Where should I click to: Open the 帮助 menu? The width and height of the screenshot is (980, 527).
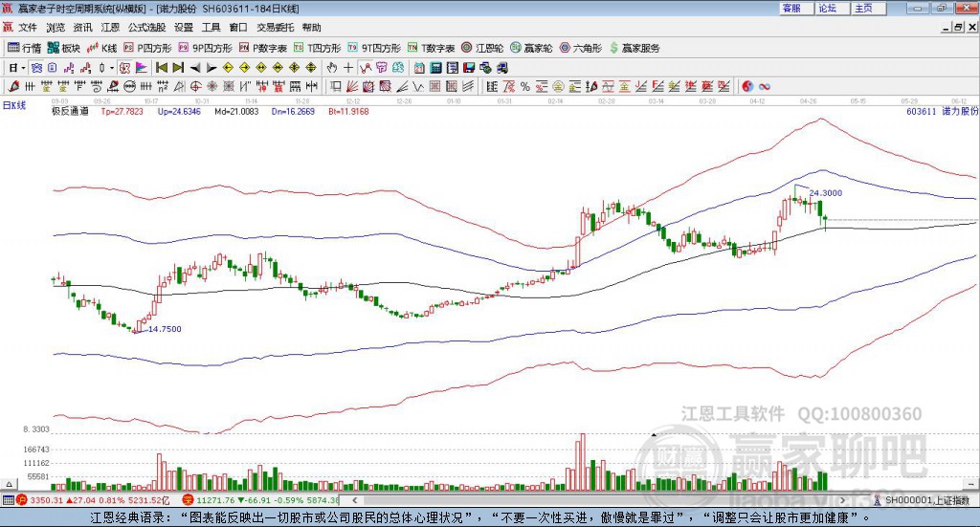[311, 28]
